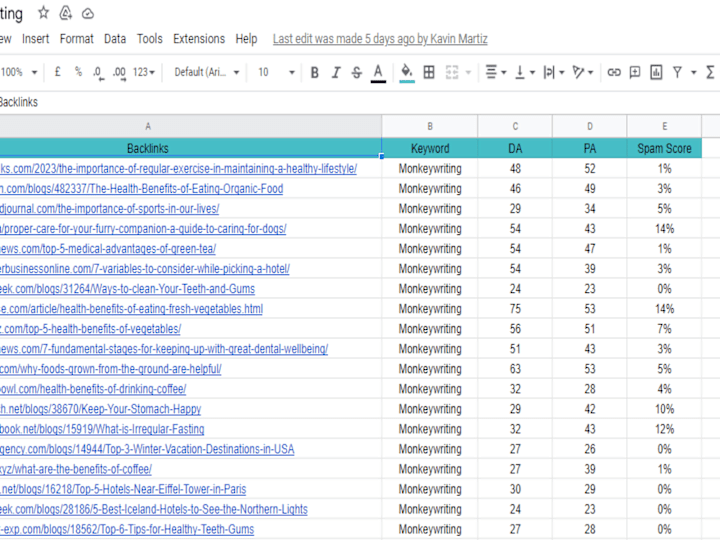Click the formula bar showing Backlinks
Image resolution: width=720 pixels, height=540 pixels.
click(x=360, y=102)
